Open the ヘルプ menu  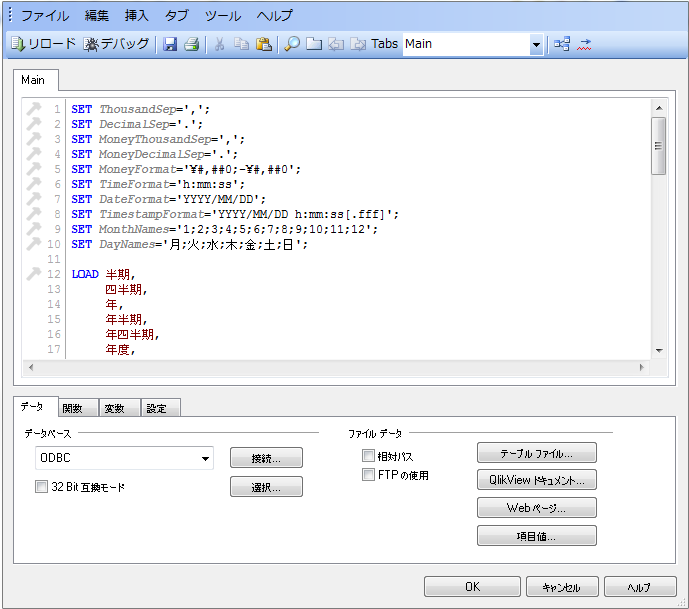[275, 16]
